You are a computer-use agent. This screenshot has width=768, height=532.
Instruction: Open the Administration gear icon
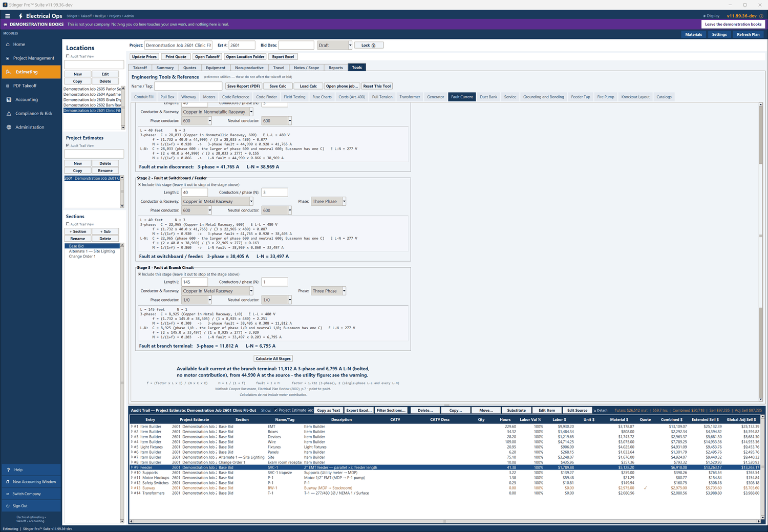pyautogui.click(x=8, y=127)
